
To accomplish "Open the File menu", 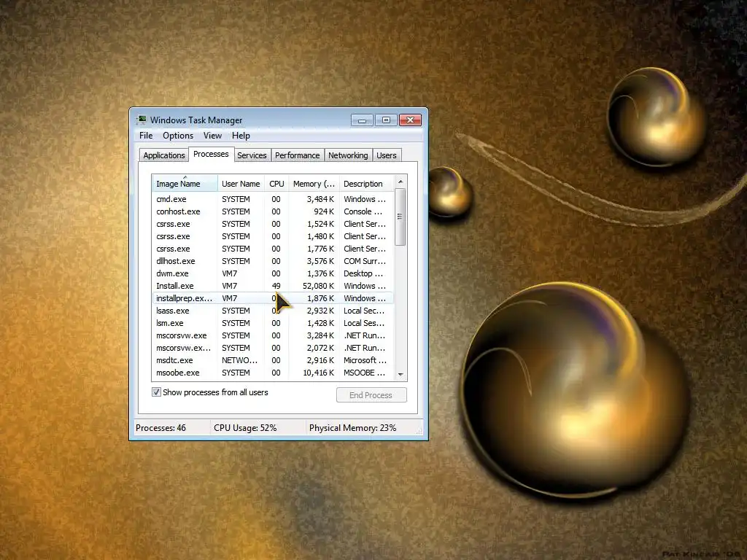I will 146,136.
